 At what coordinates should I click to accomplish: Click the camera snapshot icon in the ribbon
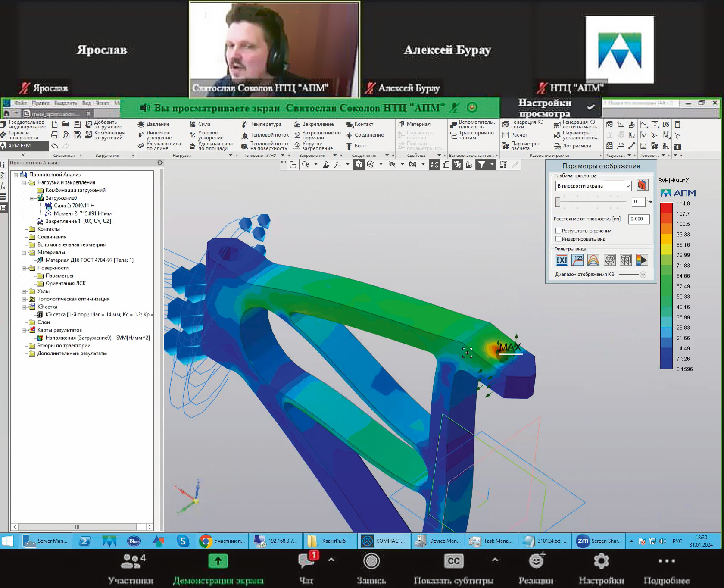click(677, 146)
